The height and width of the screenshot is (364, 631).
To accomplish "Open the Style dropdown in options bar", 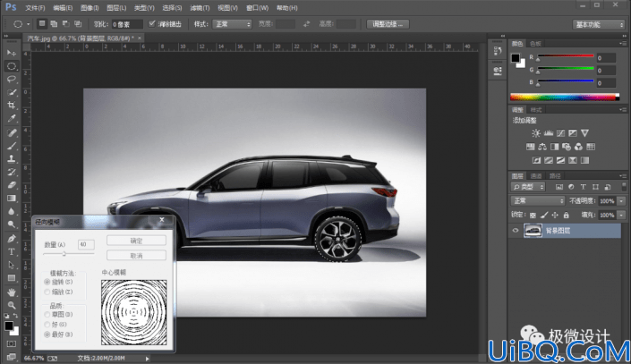I will point(232,24).
